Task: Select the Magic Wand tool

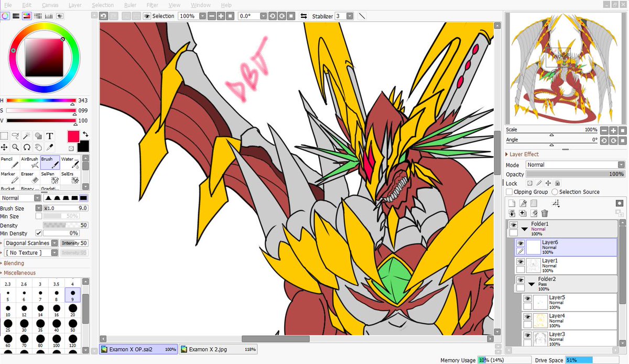Action: click(x=27, y=136)
